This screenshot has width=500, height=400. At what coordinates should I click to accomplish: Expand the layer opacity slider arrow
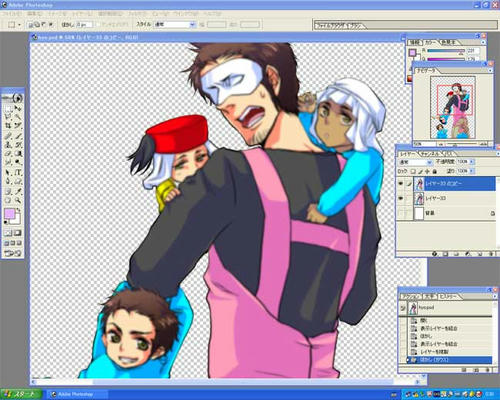coord(472,162)
